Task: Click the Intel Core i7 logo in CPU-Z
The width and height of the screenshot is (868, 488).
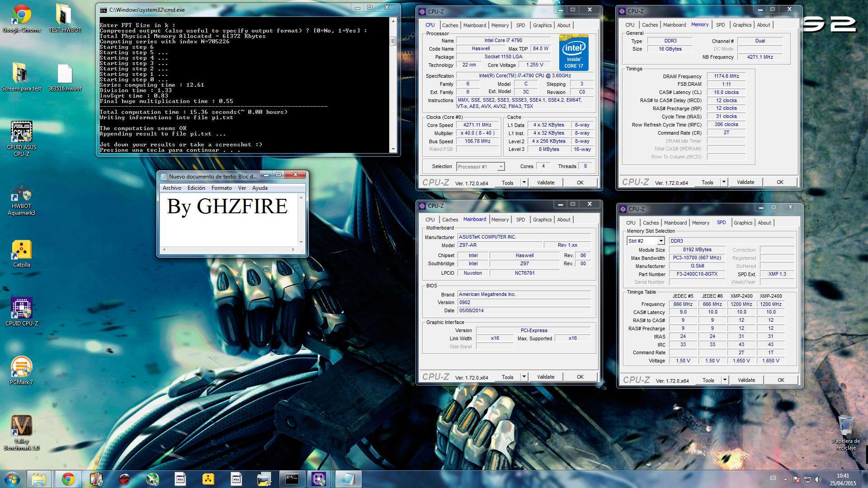Action: pyautogui.click(x=574, y=53)
